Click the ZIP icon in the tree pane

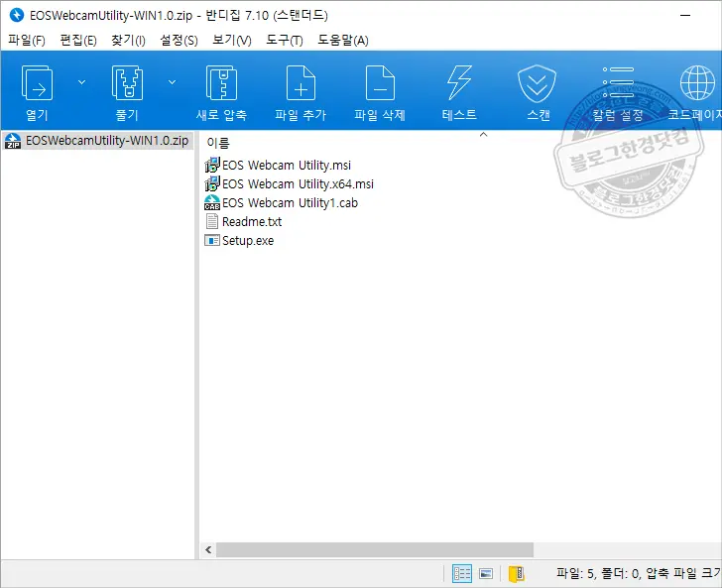[13, 141]
